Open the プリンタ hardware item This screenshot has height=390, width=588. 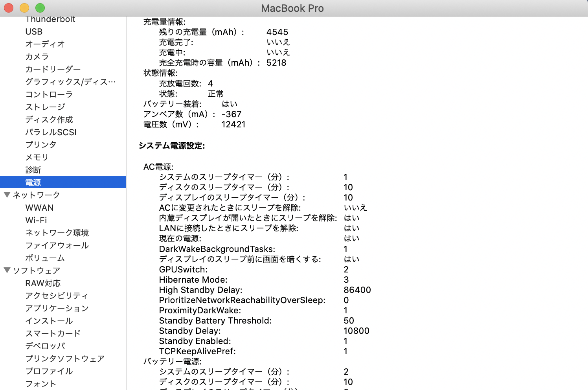[x=41, y=145]
